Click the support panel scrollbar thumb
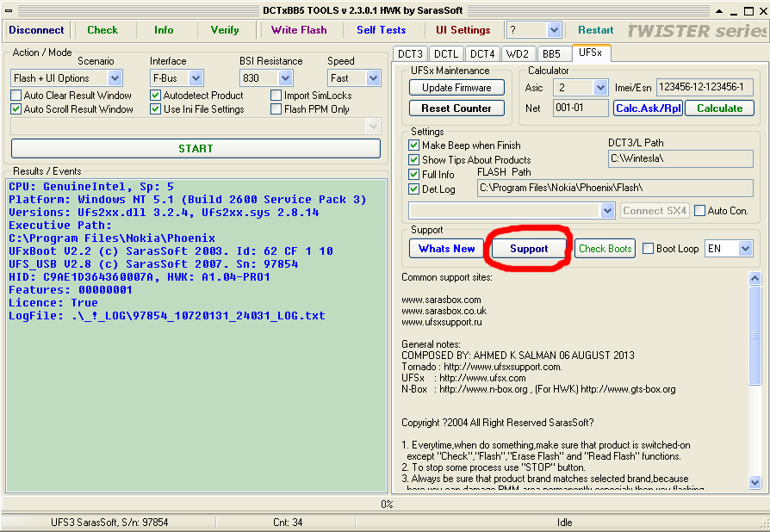 (754, 336)
